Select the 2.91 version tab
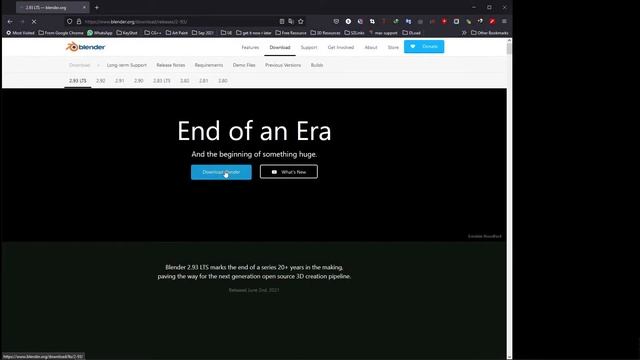 coord(120,81)
